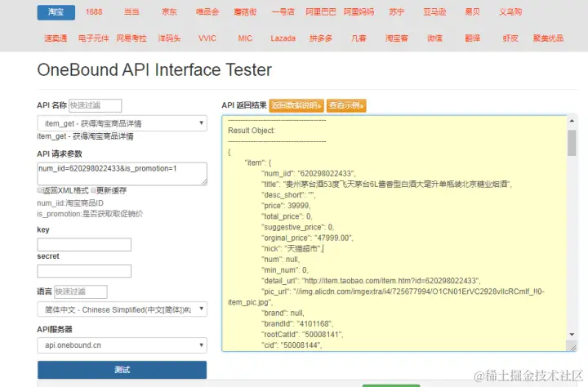Click the "orginal_price": "47999.00" line
The height and width of the screenshot is (387, 588).
coord(308,238)
